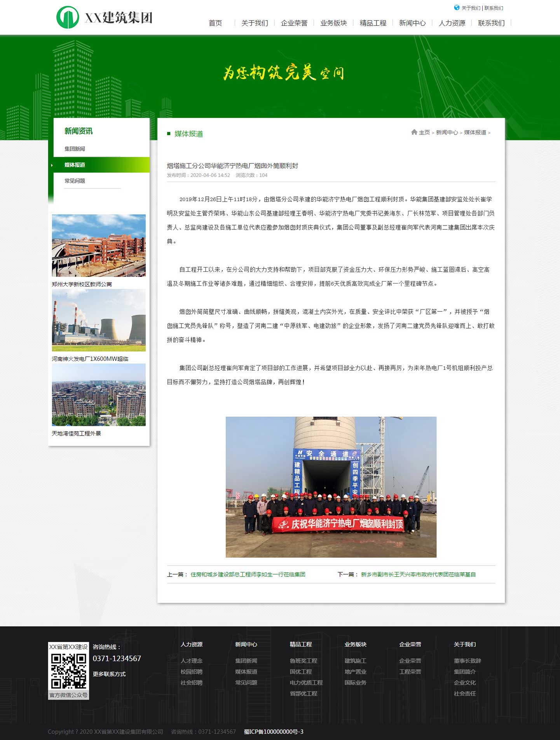
Task: Click 联系我们 link in top-right corner
Action: [x=494, y=8]
